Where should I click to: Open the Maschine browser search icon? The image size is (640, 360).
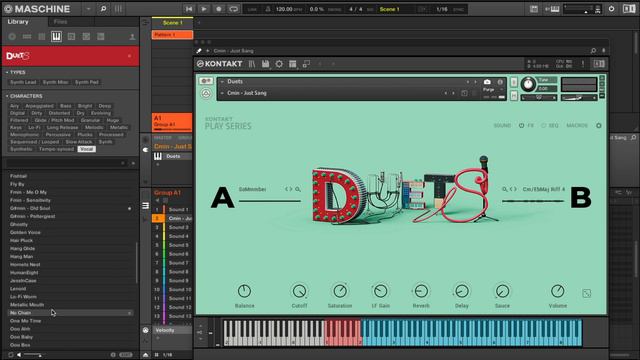coord(103,9)
